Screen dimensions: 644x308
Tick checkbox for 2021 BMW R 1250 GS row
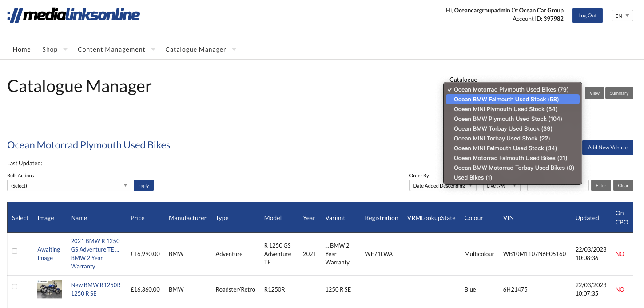click(x=15, y=251)
